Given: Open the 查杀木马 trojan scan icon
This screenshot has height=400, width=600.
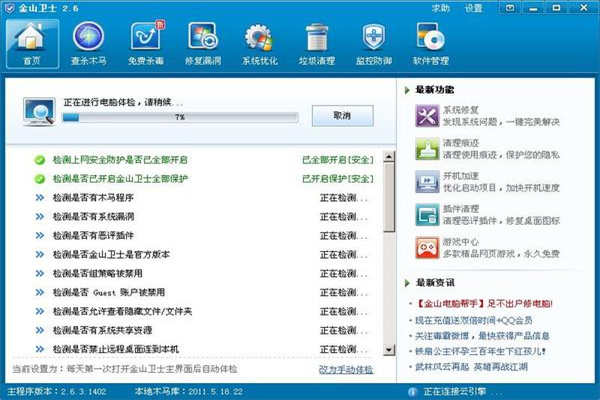Looking at the screenshot, I should 88,37.
